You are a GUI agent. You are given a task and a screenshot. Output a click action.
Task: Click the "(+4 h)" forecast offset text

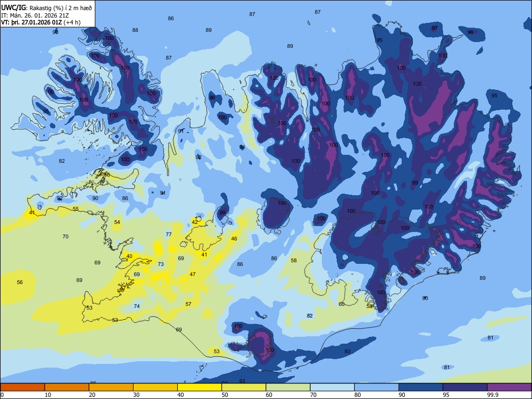click(x=72, y=22)
